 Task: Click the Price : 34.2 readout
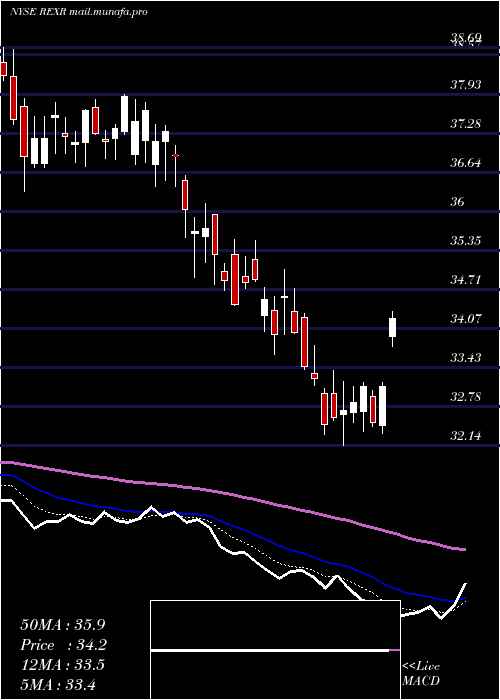point(63,645)
